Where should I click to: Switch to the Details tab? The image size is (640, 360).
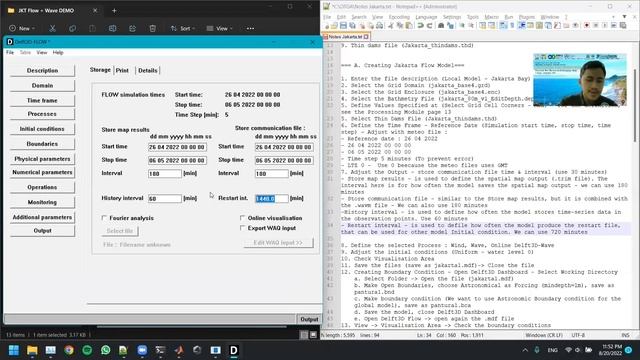click(x=148, y=71)
